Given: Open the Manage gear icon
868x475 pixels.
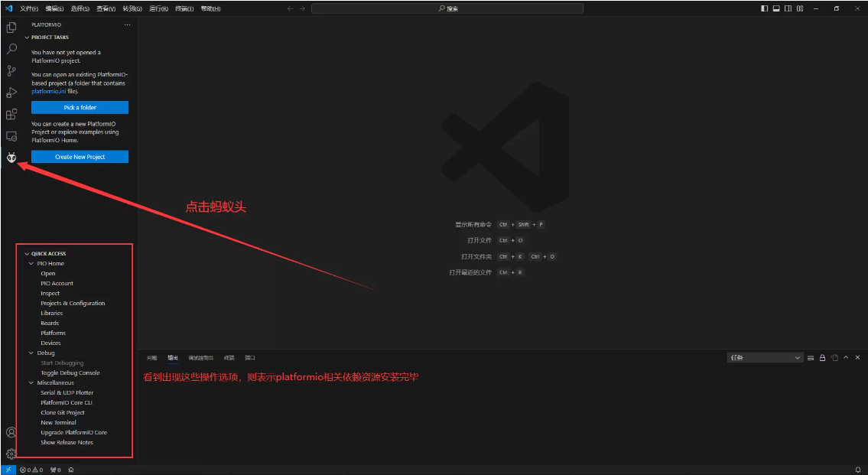Looking at the screenshot, I should point(11,454).
